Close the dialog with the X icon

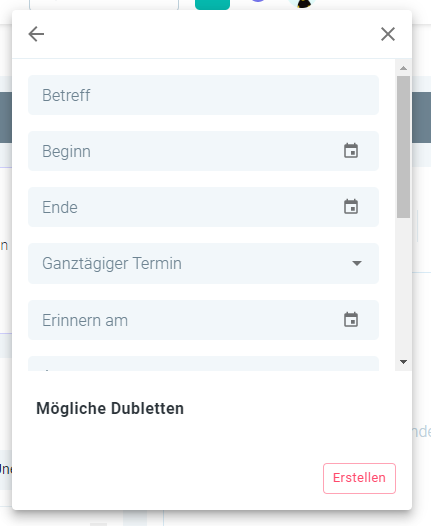coord(388,34)
